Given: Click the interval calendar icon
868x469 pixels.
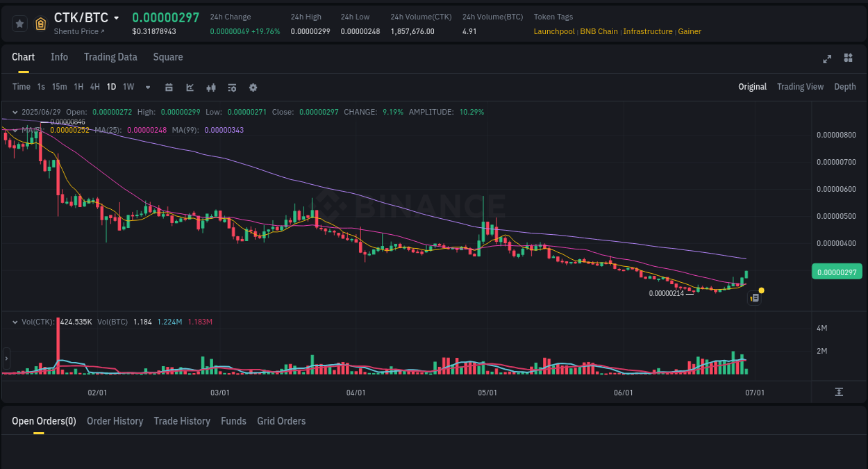Looking at the screenshot, I should tap(169, 87).
